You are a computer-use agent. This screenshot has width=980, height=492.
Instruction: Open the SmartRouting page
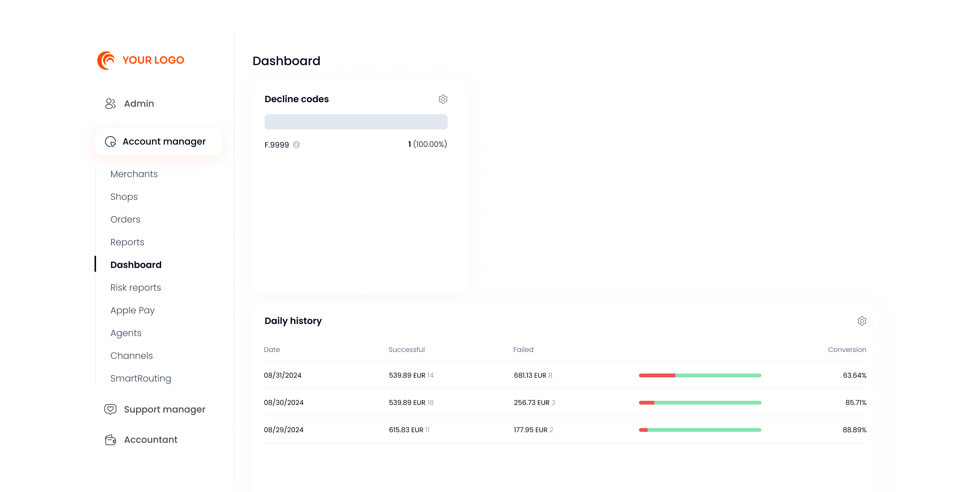pyautogui.click(x=141, y=378)
